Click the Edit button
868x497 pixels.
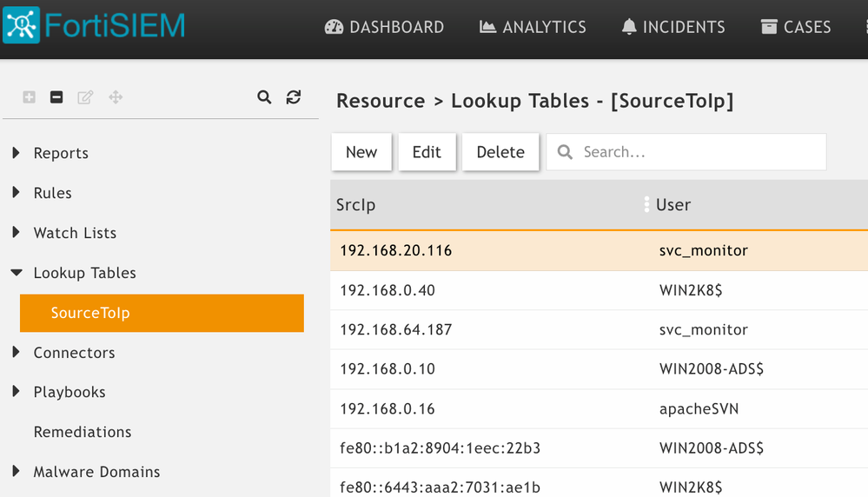click(427, 152)
